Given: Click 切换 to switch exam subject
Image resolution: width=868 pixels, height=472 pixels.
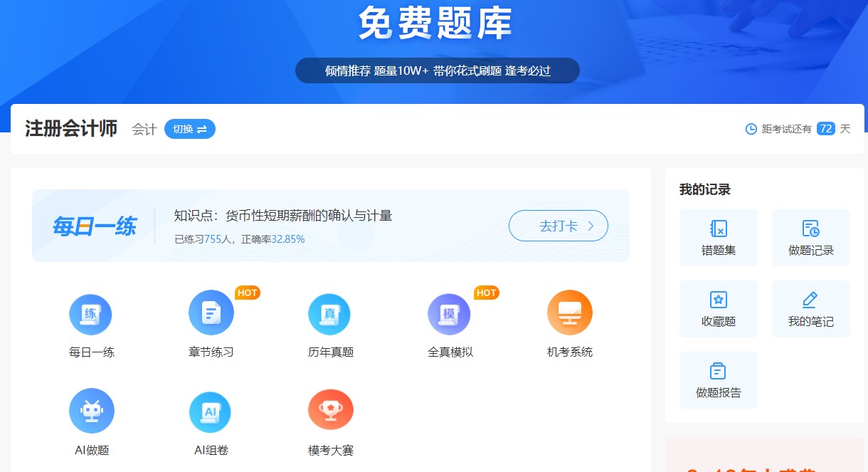Looking at the screenshot, I should 189,129.
